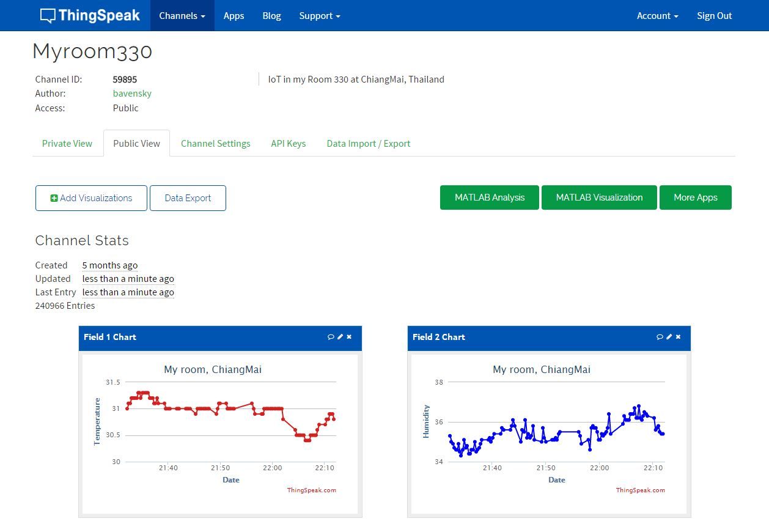Remove Field 1 Chart with X icon
The image size is (769, 532).
pyautogui.click(x=349, y=337)
